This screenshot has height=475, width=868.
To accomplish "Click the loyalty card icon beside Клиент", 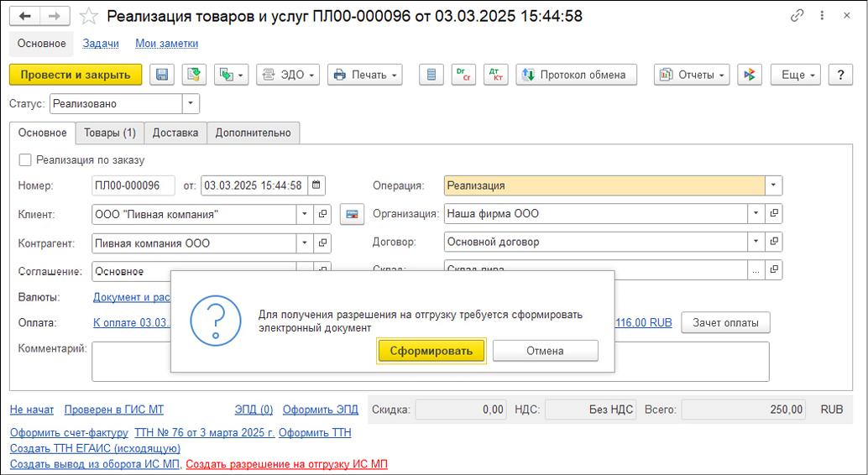I will [353, 215].
